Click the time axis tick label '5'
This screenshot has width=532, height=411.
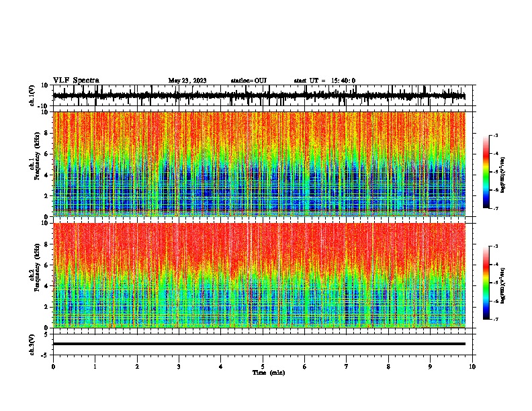(263, 367)
